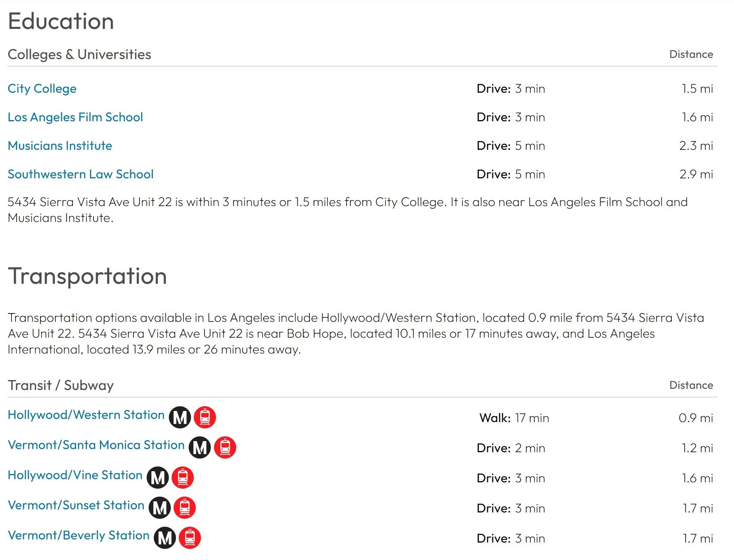Open the City College link

(x=42, y=88)
